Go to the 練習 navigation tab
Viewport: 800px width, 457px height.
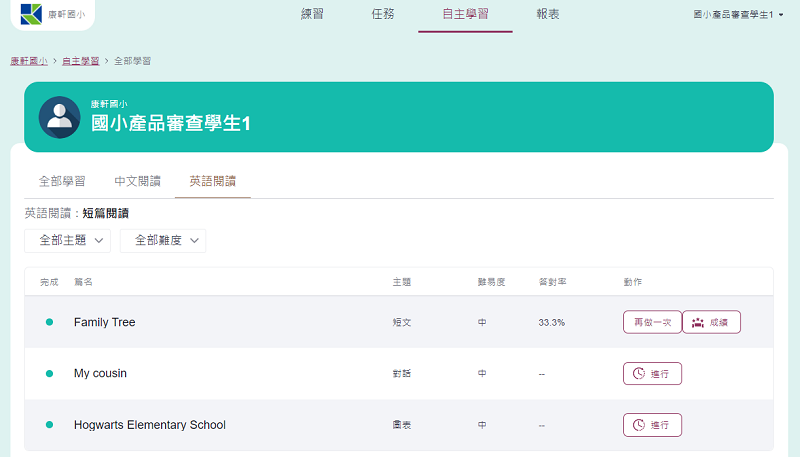tap(313, 15)
